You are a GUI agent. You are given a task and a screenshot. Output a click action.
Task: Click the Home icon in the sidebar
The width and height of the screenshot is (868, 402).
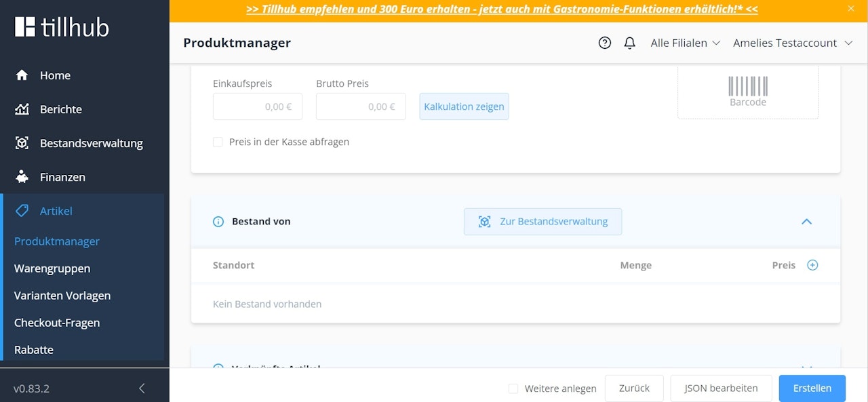(21, 75)
